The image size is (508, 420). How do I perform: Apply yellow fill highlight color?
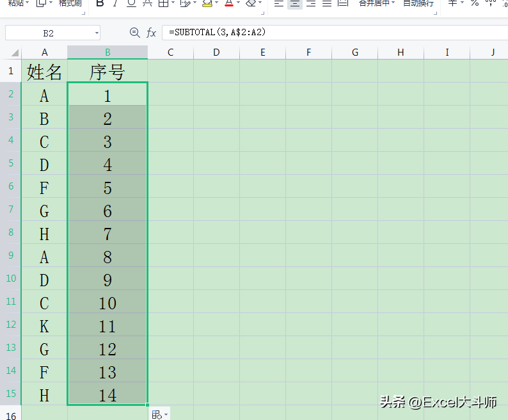[x=207, y=4]
